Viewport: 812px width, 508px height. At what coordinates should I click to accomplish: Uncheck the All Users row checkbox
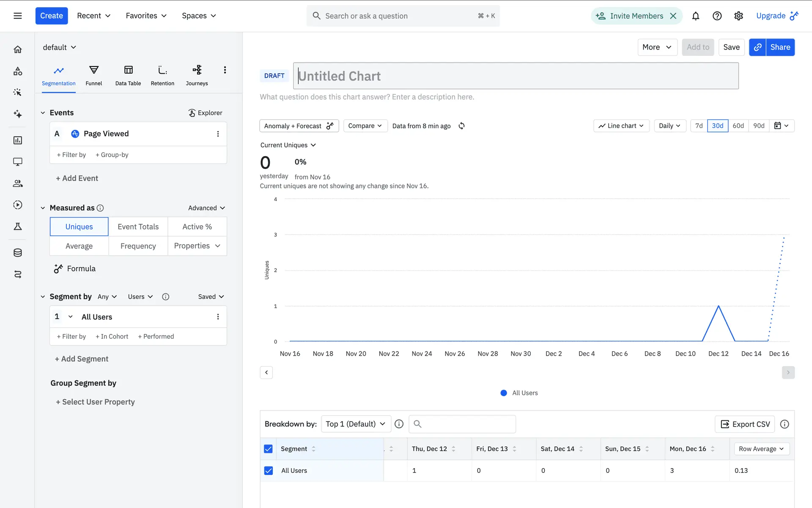coord(268,470)
